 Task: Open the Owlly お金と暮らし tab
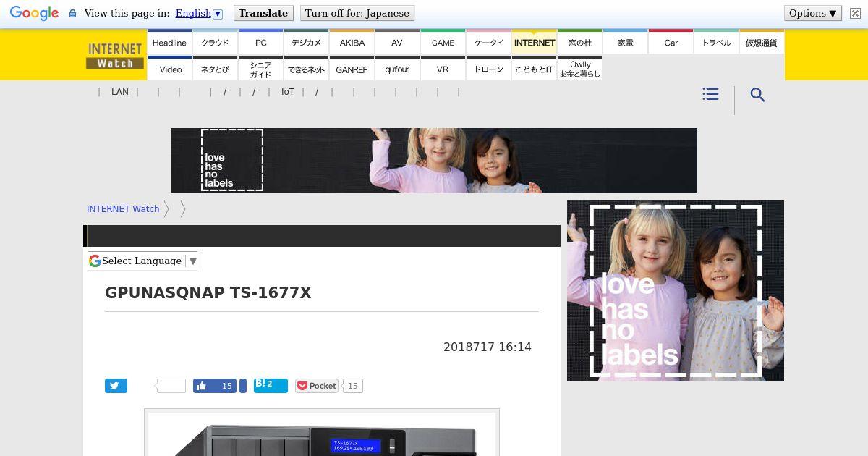[579, 69]
